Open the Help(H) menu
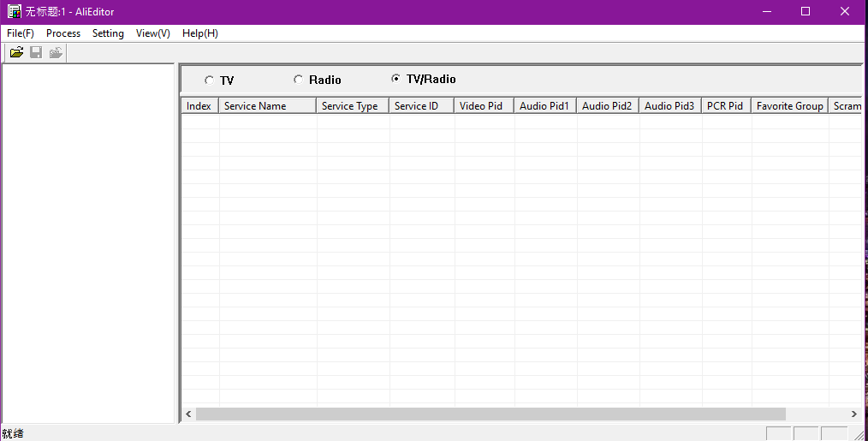The image size is (868, 441). [x=199, y=33]
